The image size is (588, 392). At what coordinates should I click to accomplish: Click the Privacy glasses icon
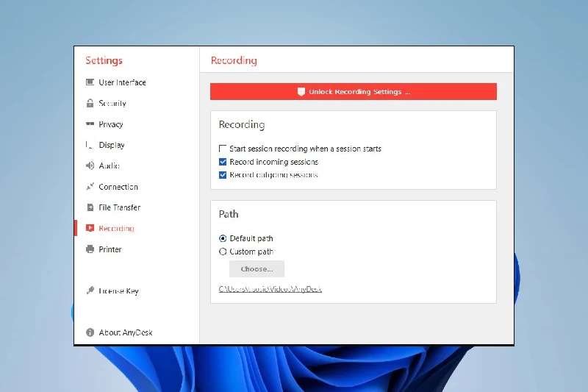click(x=90, y=124)
